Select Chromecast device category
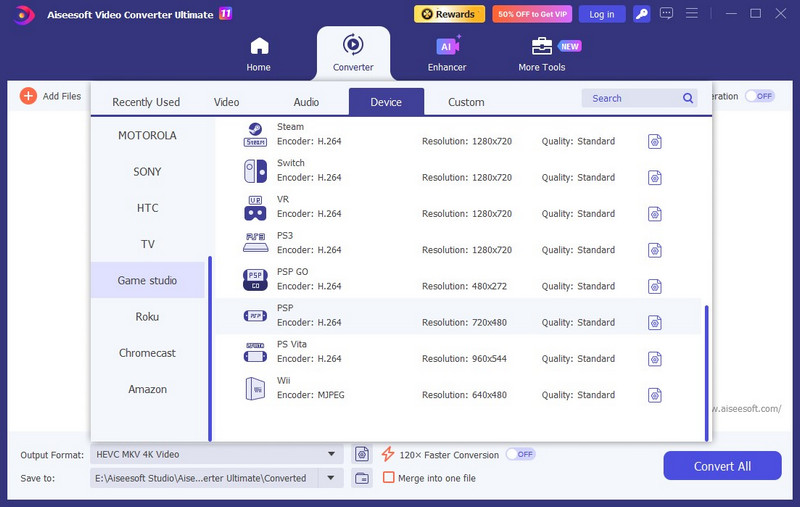Image resolution: width=800 pixels, height=507 pixels. [x=147, y=352]
